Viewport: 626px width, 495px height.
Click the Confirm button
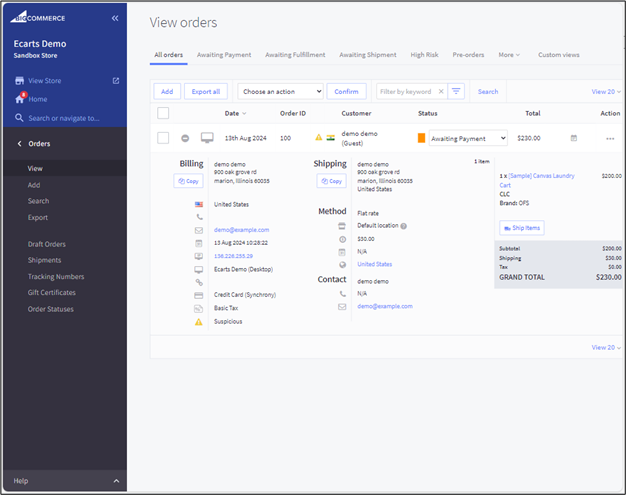(346, 91)
